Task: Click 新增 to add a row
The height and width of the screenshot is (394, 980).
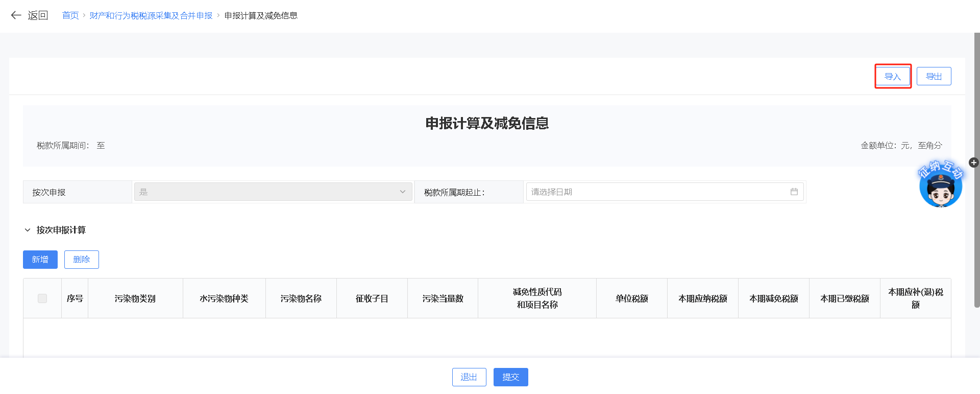Action: pyautogui.click(x=40, y=260)
